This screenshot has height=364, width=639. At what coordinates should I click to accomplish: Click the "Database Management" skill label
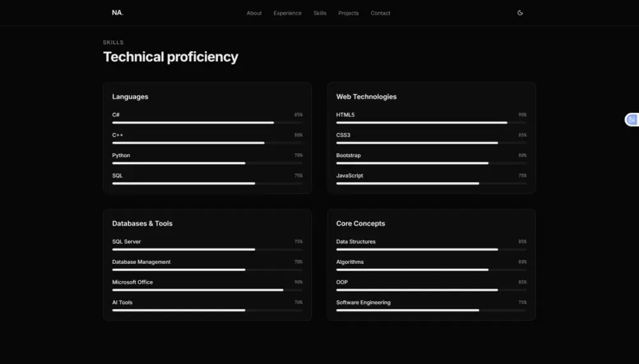pos(141,262)
